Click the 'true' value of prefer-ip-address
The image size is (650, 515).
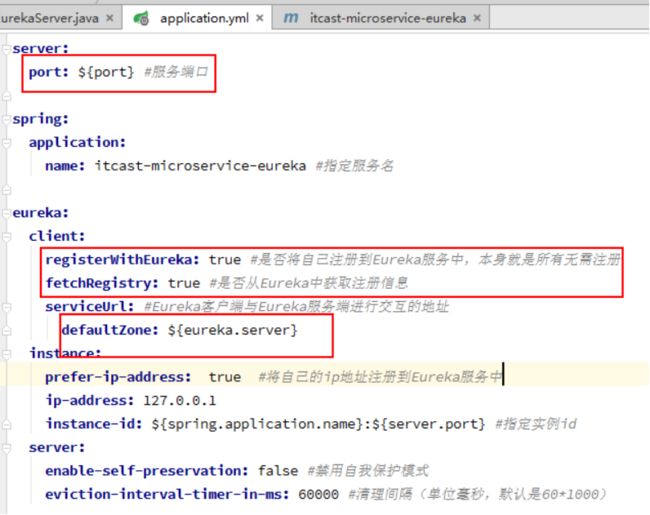pos(225,377)
